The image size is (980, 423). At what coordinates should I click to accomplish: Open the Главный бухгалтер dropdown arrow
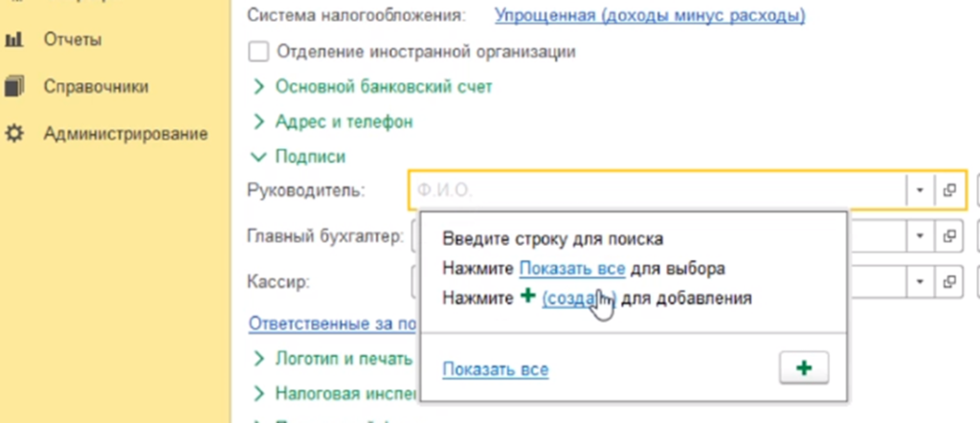[x=919, y=235]
